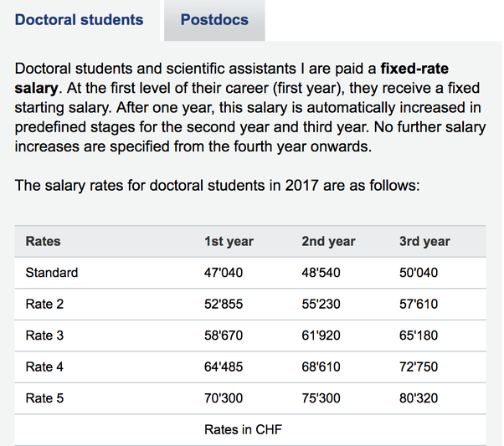Image resolution: width=504 pixels, height=446 pixels.
Task: Switch to the Postdocs tab
Action: pyautogui.click(x=214, y=19)
